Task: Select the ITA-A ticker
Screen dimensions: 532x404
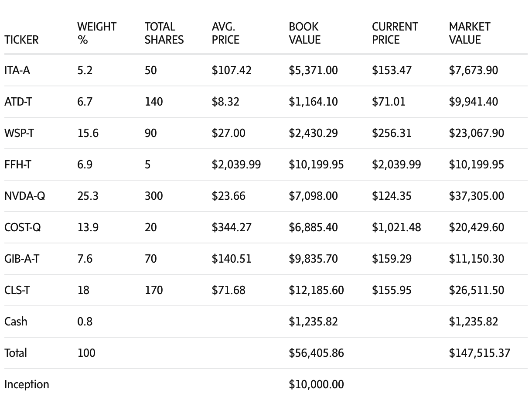Action: (x=17, y=70)
